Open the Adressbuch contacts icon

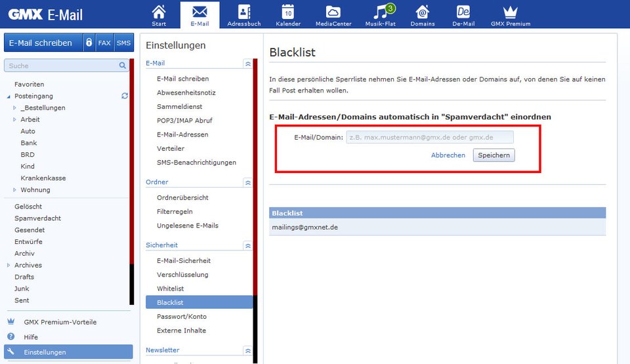pos(244,12)
